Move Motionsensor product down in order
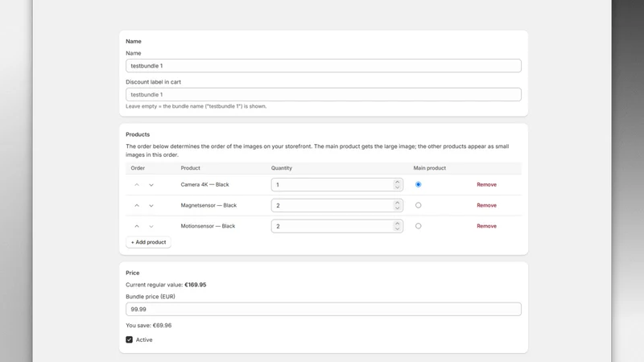This screenshot has height=362, width=644. click(x=151, y=226)
